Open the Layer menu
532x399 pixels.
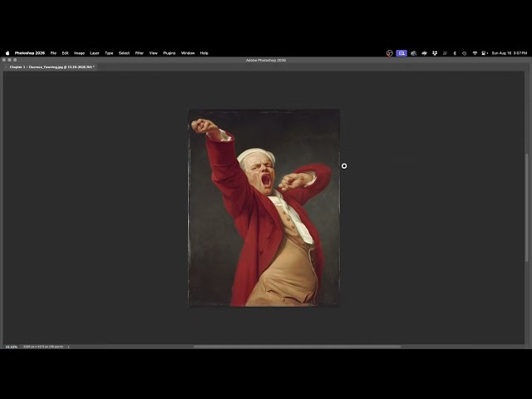click(x=94, y=53)
